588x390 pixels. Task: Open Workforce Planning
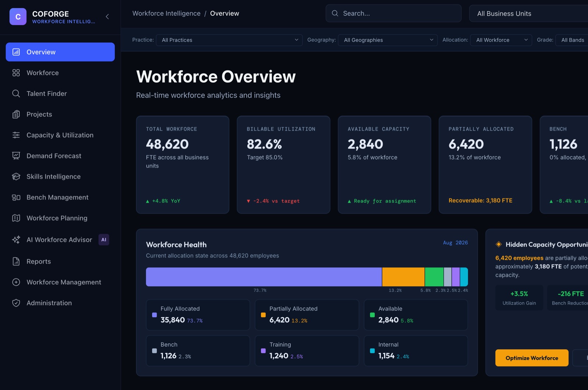coord(60,218)
